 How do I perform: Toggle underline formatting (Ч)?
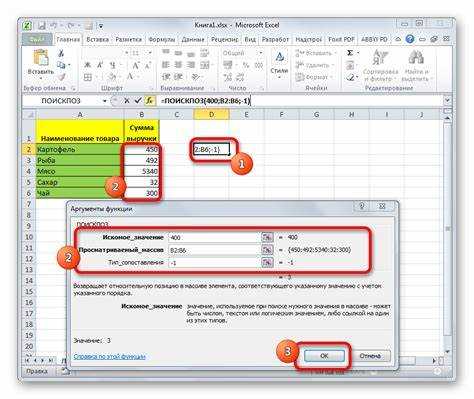coord(113,65)
